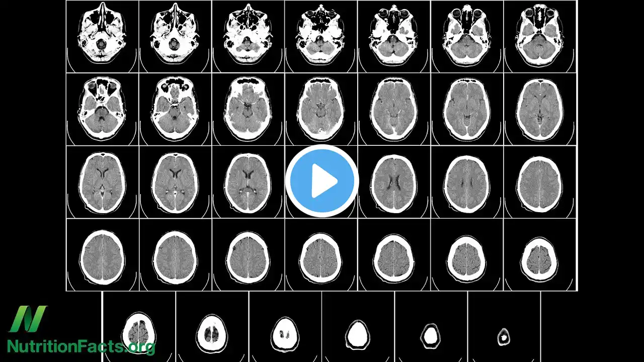The width and height of the screenshot is (644, 362).
Task: Choose the last CT slice in the second row
Action: 540,109
